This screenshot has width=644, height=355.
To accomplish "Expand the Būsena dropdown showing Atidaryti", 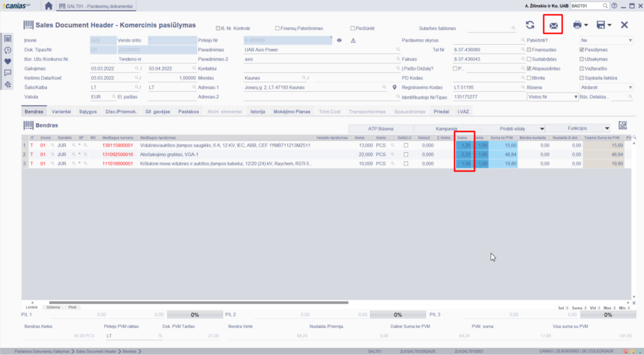I will click(606, 87).
